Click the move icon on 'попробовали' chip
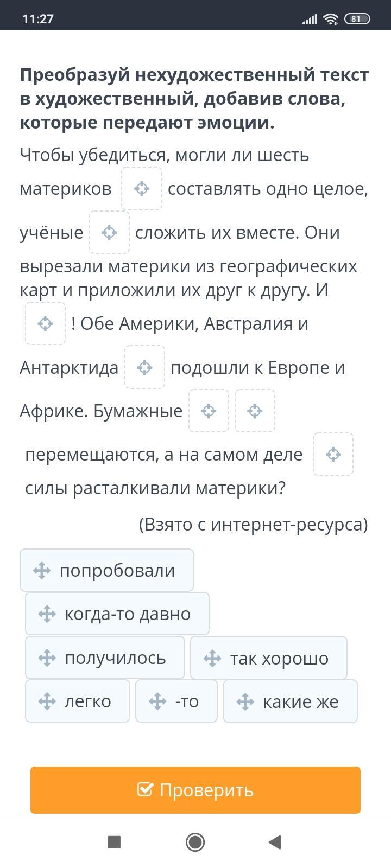Screen dimensions: 391x868 coord(42,571)
